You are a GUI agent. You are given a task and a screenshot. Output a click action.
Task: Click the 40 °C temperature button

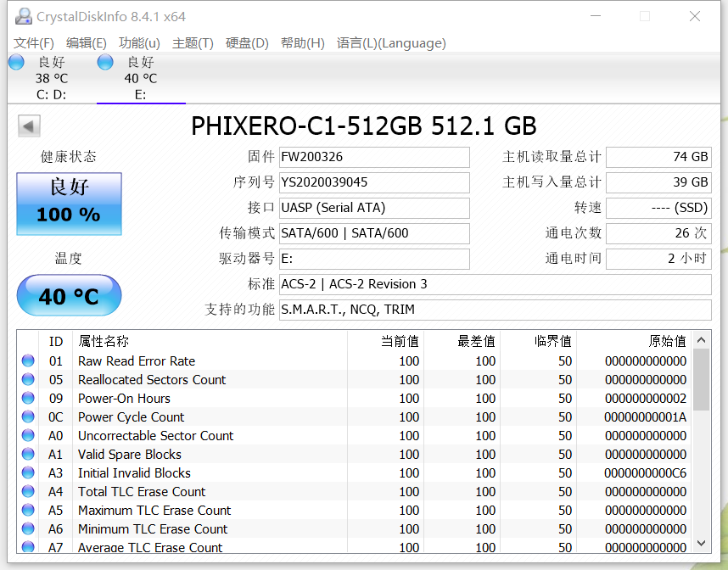(x=70, y=295)
